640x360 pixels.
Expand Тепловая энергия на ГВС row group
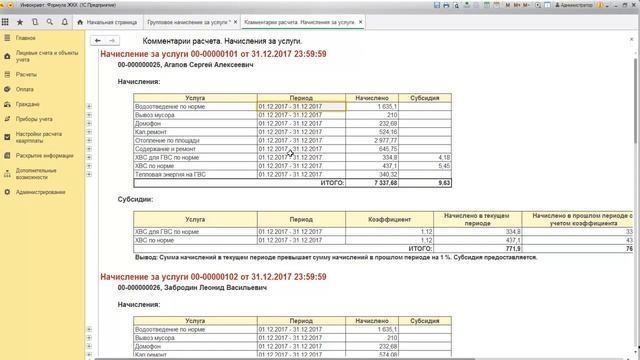(89, 174)
